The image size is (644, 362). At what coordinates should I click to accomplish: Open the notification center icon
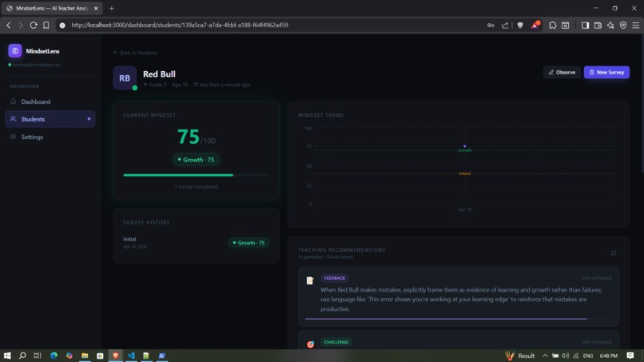[x=630, y=356]
